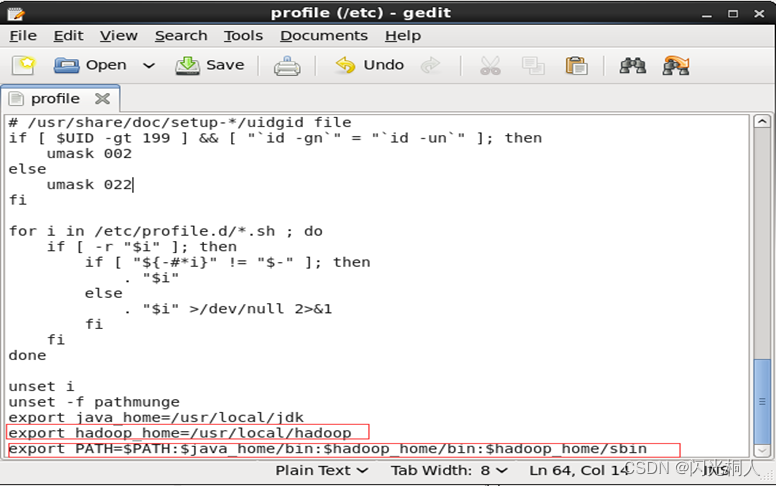The image size is (776, 486).
Task: Open the Help menu
Action: point(403,36)
